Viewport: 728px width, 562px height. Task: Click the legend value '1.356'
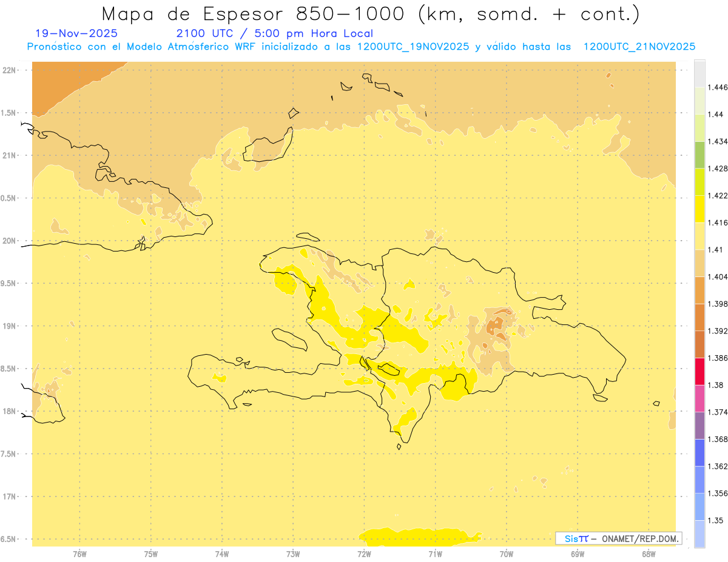(719, 493)
